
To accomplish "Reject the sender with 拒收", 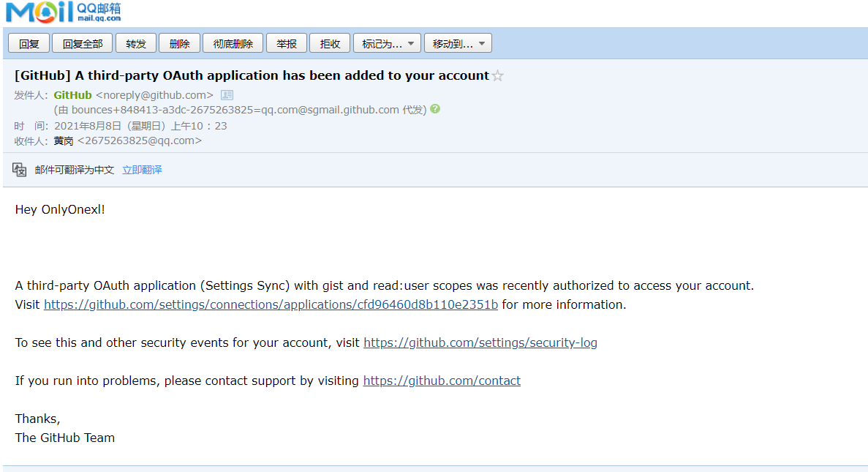I will (x=330, y=43).
